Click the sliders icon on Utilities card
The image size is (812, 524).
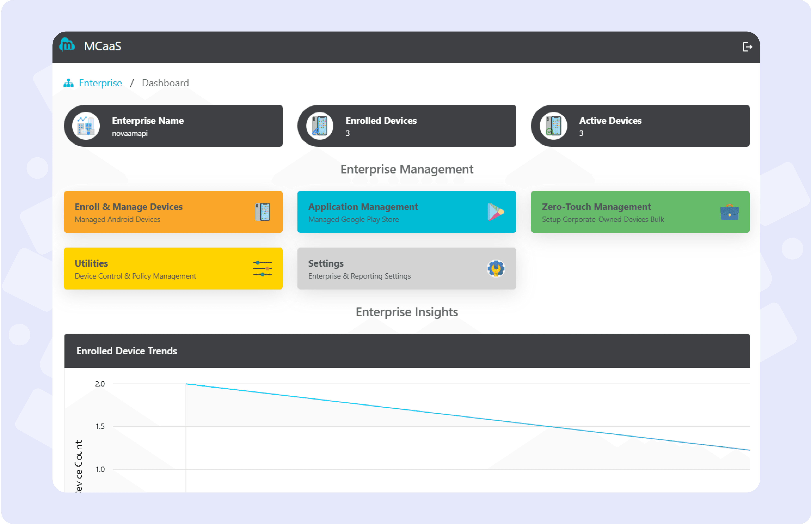262,268
